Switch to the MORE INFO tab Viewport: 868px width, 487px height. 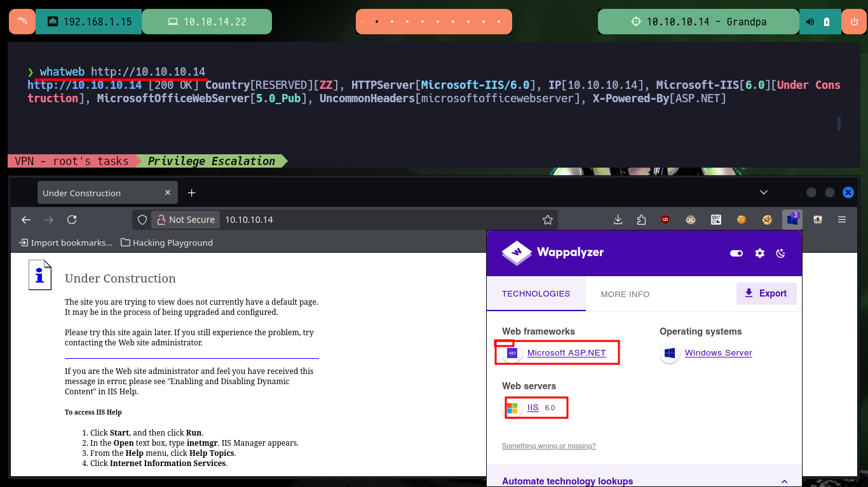625,294
